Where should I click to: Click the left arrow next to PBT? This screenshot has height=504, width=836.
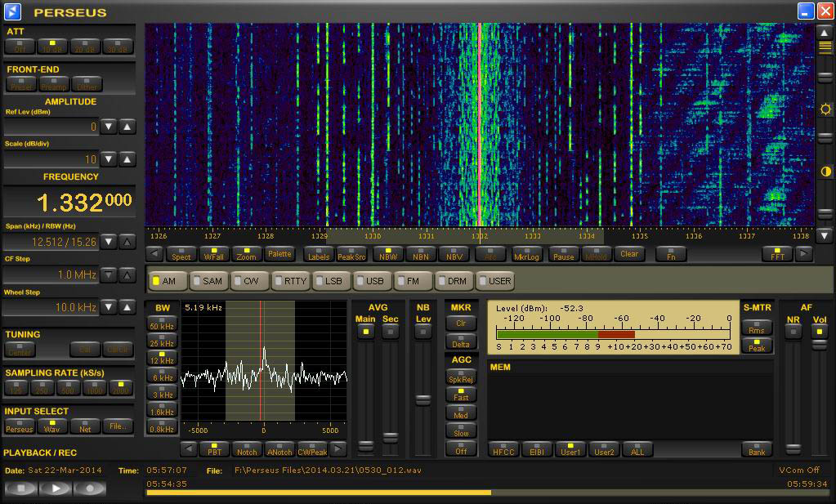coord(189,449)
